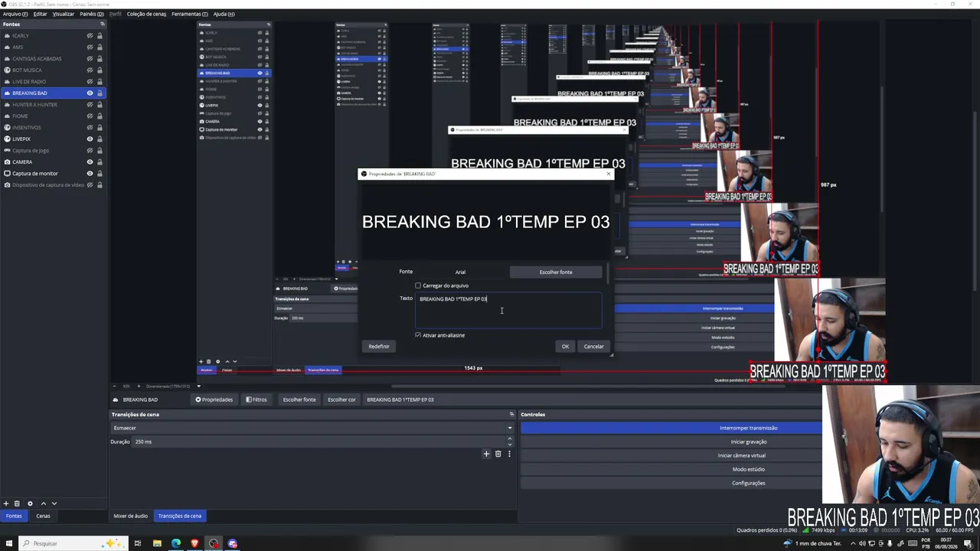Select the Captura de jogo source

(31, 151)
